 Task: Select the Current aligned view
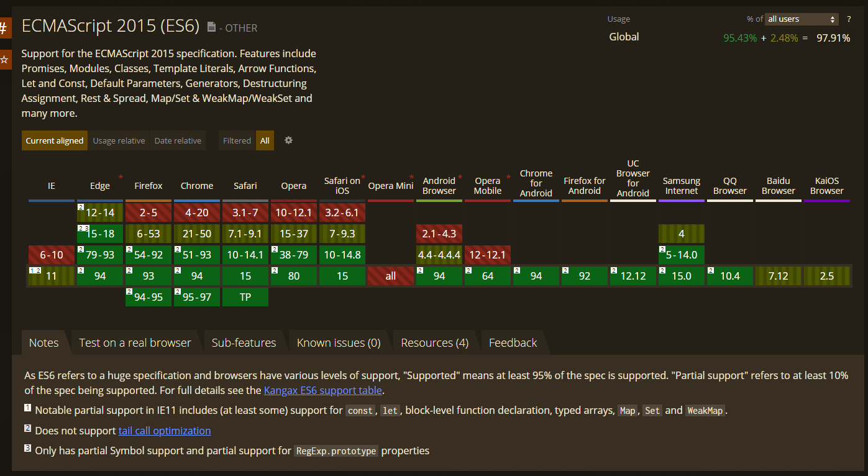click(55, 140)
